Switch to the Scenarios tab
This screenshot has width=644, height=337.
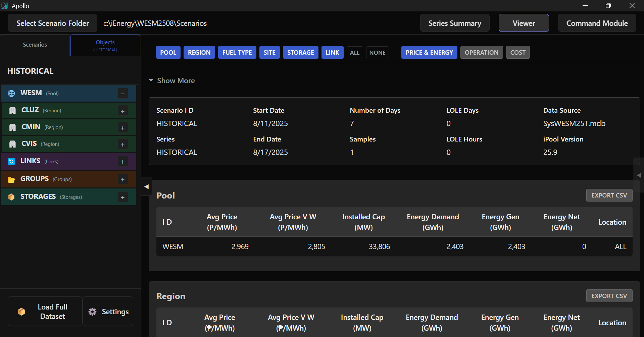(35, 45)
